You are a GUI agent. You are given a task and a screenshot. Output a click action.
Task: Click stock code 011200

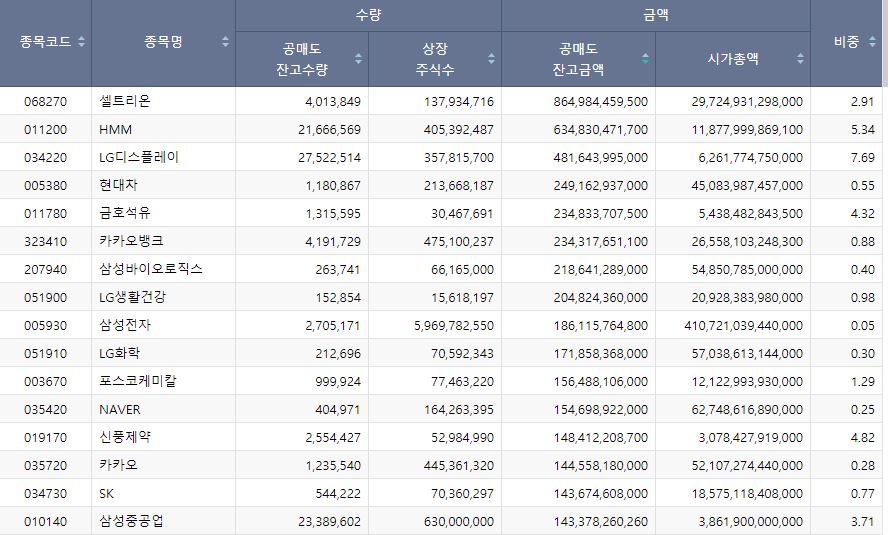pos(45,130)
